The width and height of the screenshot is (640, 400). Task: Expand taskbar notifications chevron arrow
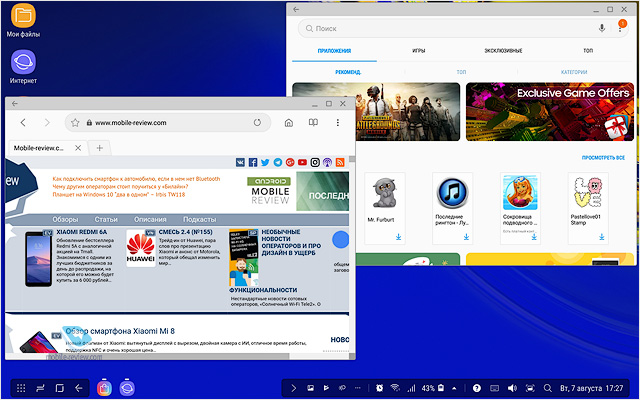tap(293, 388)
